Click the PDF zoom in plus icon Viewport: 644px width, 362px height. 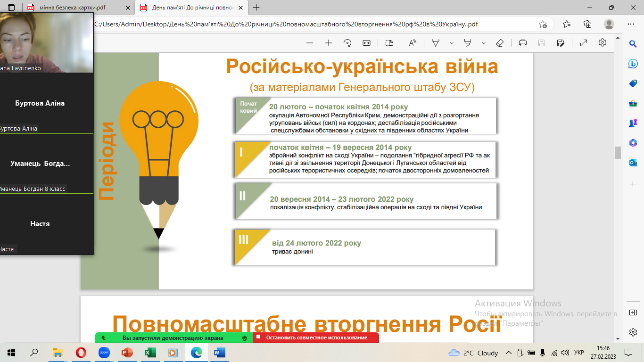click(329, 43)
